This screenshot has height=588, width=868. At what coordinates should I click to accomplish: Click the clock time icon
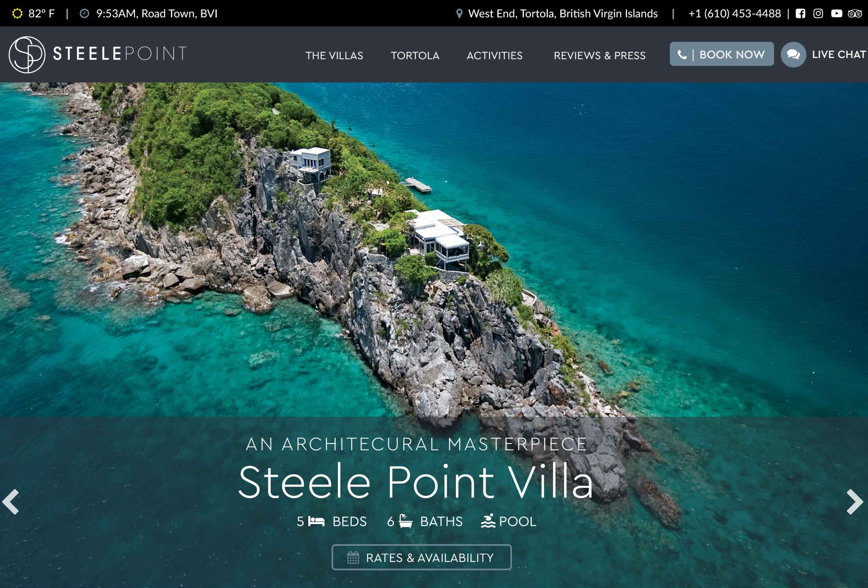click(x=84, y=14)
